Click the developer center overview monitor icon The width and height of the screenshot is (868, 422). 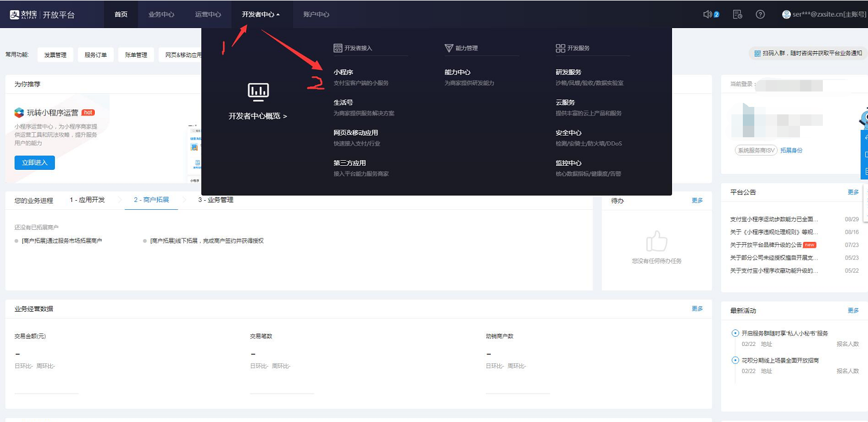[258, 91]
